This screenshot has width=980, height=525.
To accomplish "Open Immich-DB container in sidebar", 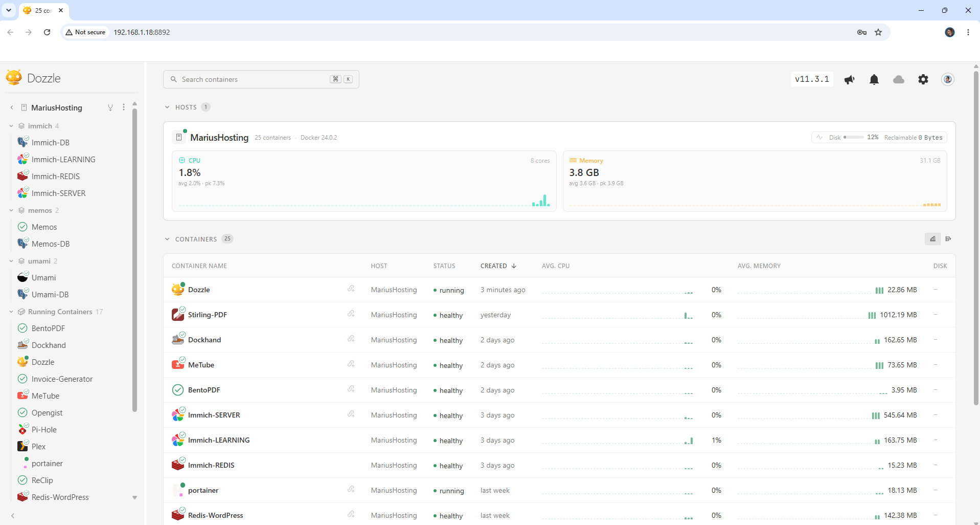I will coord(51,143).
